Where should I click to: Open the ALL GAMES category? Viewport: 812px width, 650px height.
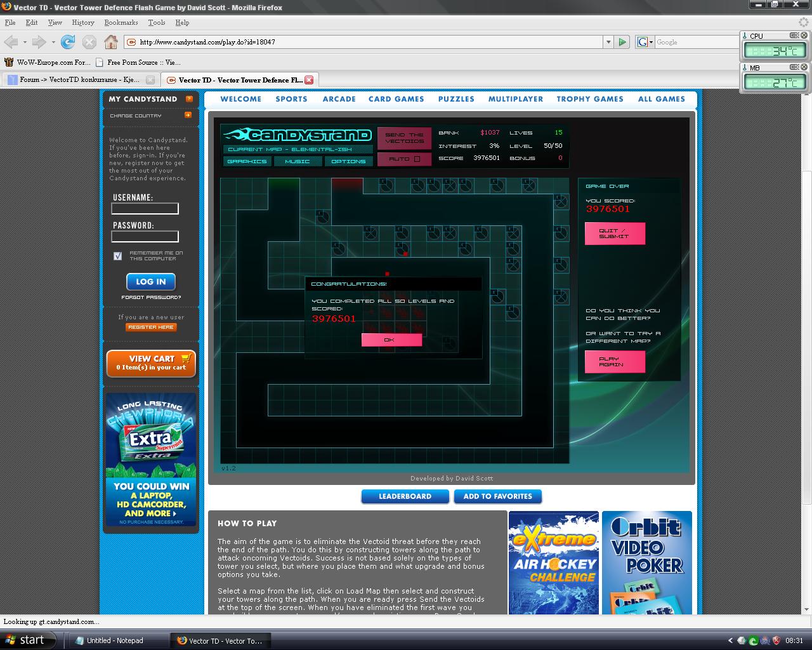662,99
